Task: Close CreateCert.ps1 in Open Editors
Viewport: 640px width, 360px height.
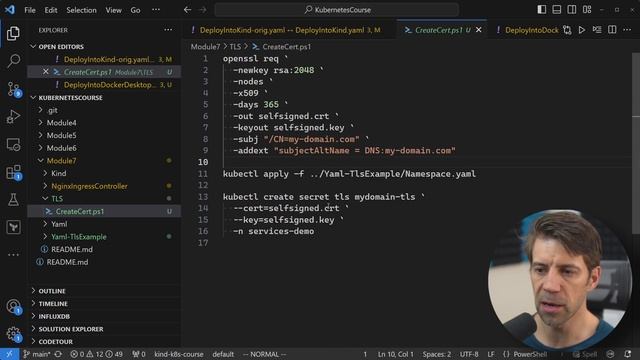Action: 45,72
